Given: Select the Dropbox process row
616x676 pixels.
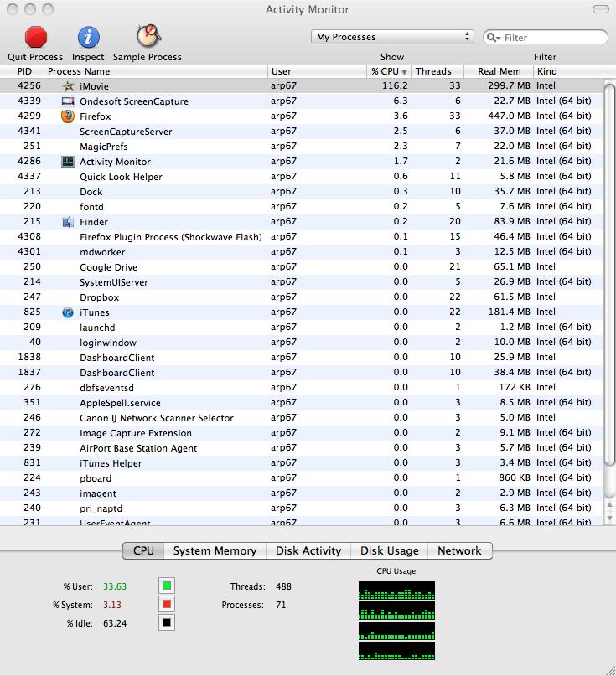Looking at the screenshot, I should tap(302, 297).
